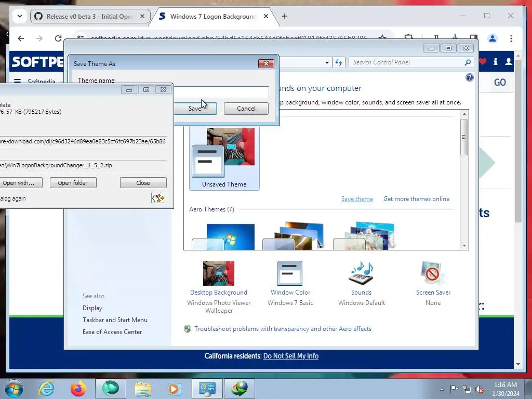The height and width of the screenshot is (399, 532).
Task: Open Taskbar and Start Menu link
Action: [115, 320]
